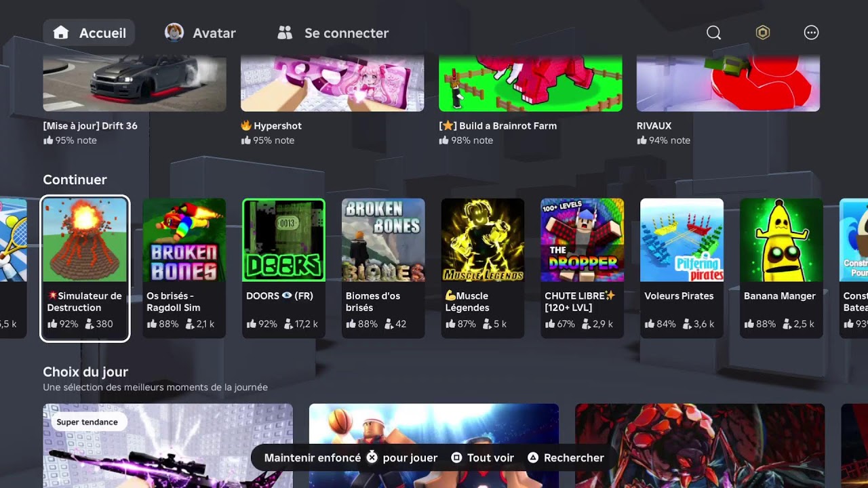This screenshot has width=868, height=488.
Task: Click the triangle button icon hint
Action: coord(533,457)
